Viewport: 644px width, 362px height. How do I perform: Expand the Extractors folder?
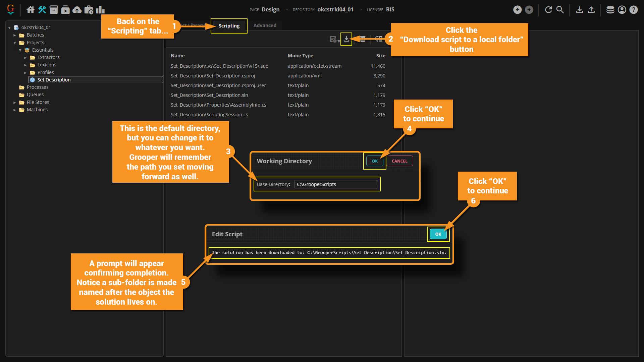pyautogui.click(x=25, y=58)
